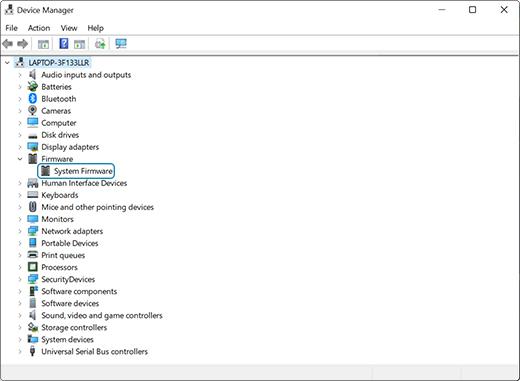The width and height of the screenshot is (520, 381).
Task: Collapse the Firmware category chevron
Action: (x=20, y=159)
